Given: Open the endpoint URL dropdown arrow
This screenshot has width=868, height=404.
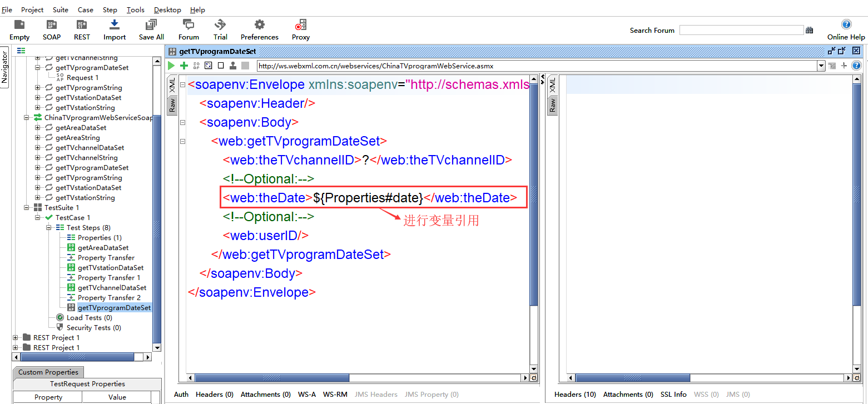Looking at the screenshot, I should (821, 66).
